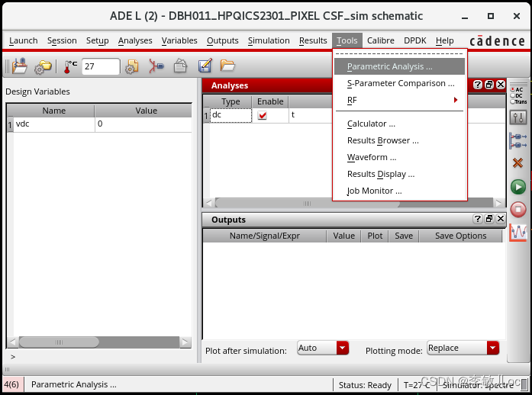Open the Help menu
Viewport: 532px width, 395px height.
(444, 40)
